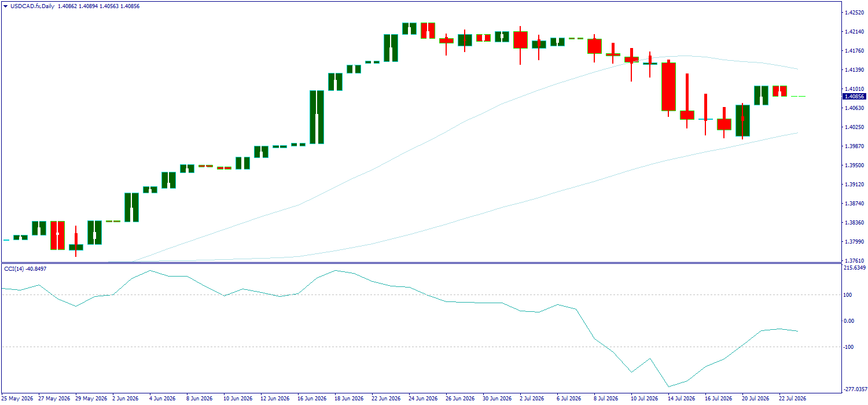
Task: Click the 2 Jun 2026 date label
Action: (125, 399)
